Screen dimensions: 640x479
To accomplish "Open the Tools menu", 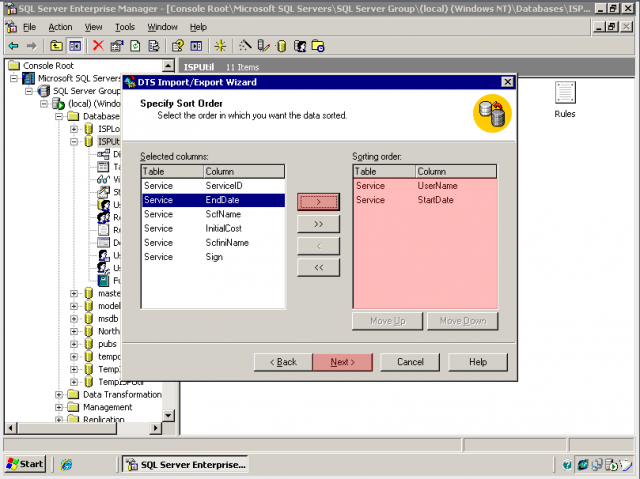I will (124, 27).
